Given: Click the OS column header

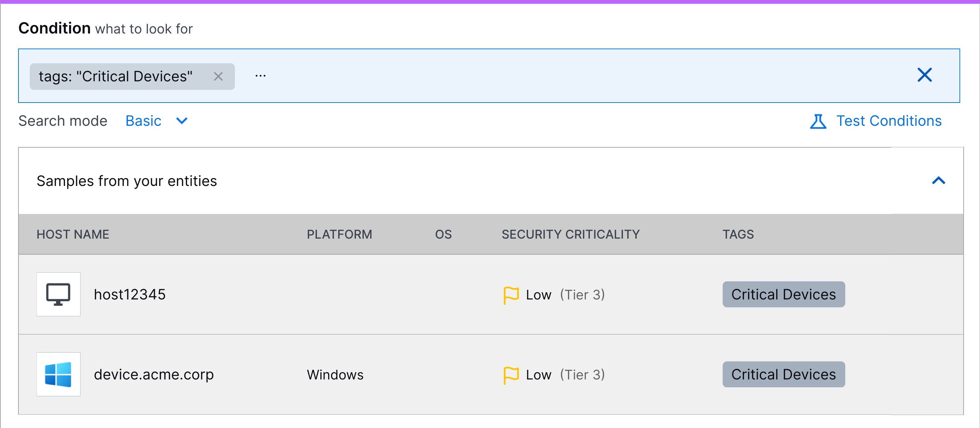Looking at the screenshot, I should click(443, 235).
